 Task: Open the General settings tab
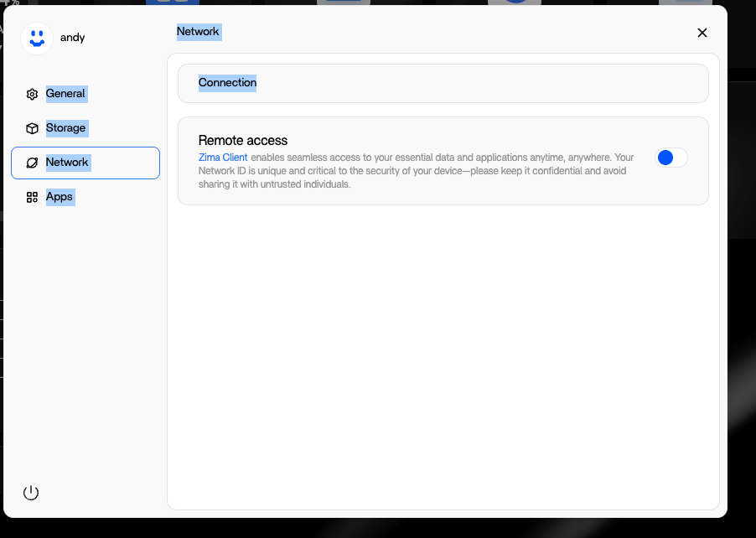pyautogui.click(x=65, y=94)
